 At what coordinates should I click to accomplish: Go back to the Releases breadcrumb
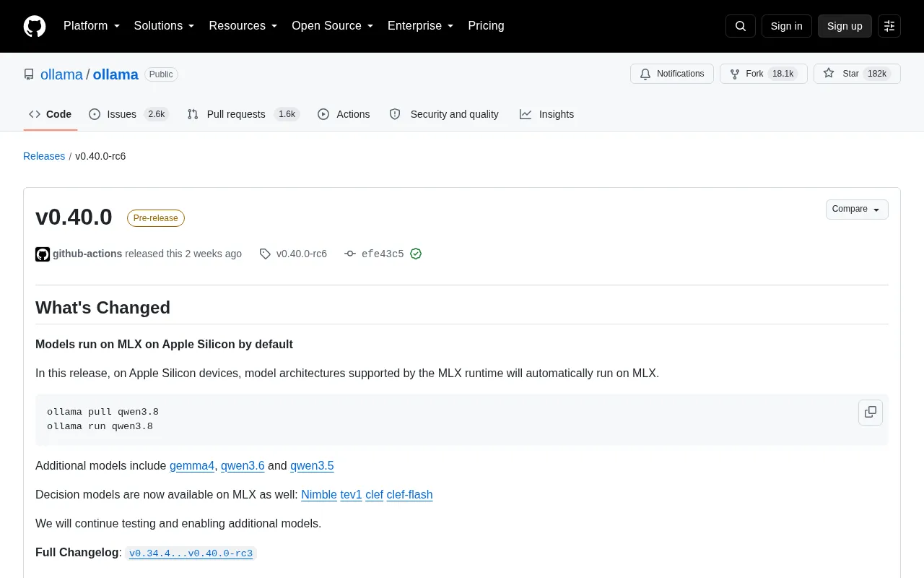[44, 156]
